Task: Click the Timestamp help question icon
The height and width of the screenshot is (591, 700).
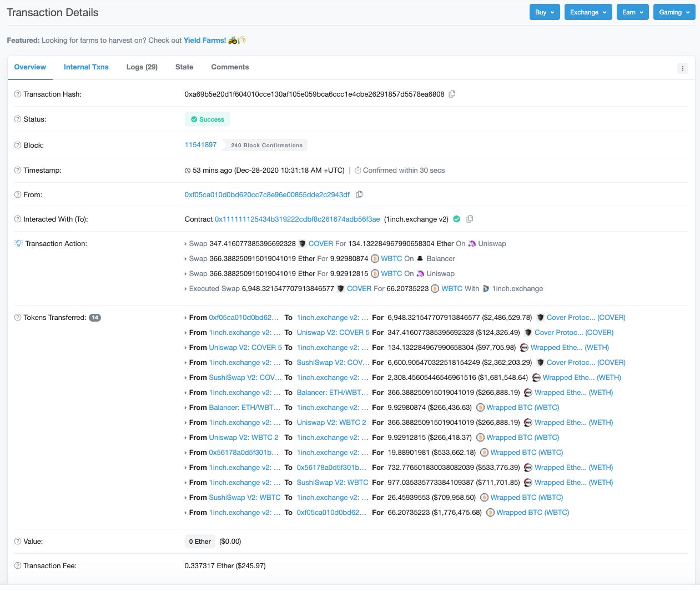Action: tap(17, 171)
